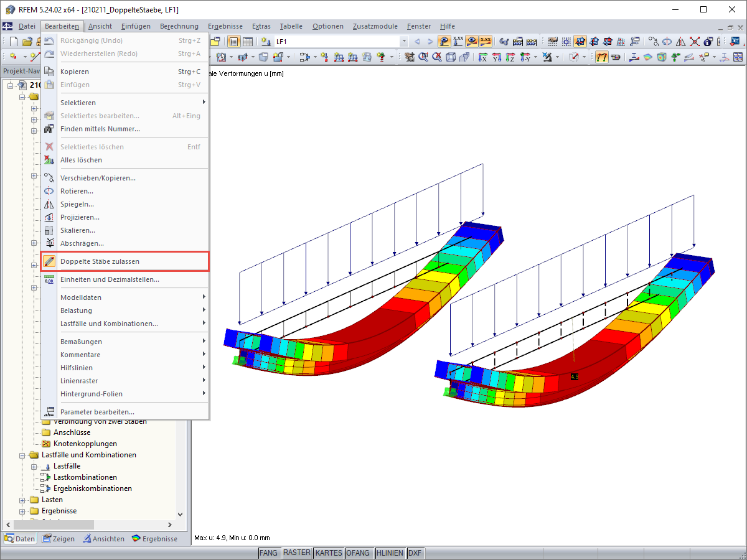747x560 pixels.
Task: Select the view in X direction icon
Action: (x=482, y=57)
